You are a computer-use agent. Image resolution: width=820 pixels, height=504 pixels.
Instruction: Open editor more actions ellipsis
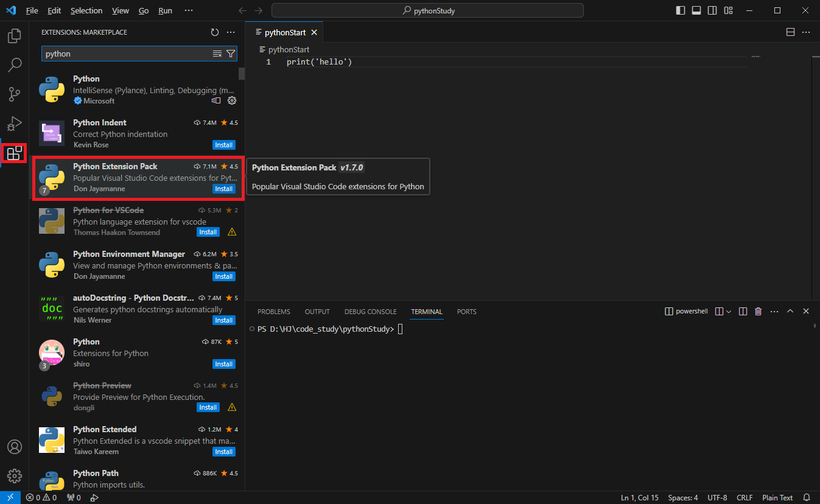806,32
